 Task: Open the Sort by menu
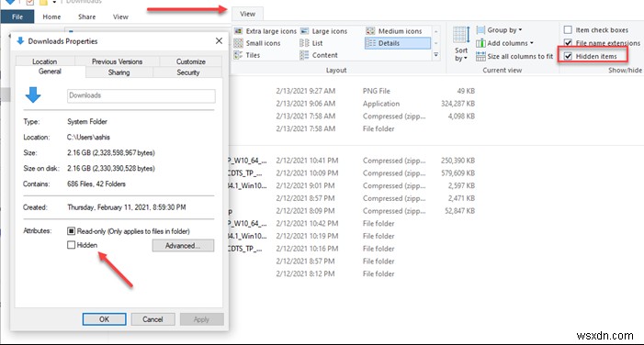click(x=461, y=44)
